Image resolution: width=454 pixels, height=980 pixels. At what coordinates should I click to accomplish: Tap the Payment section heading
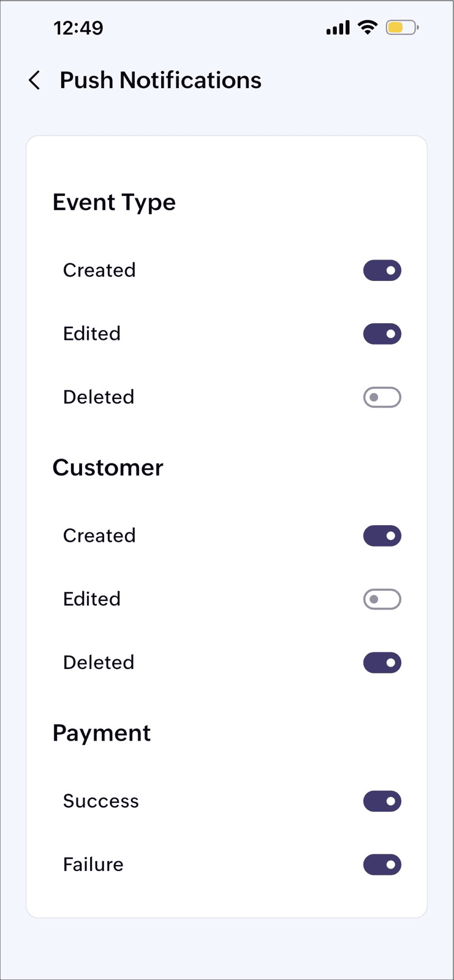pos(102,734)
